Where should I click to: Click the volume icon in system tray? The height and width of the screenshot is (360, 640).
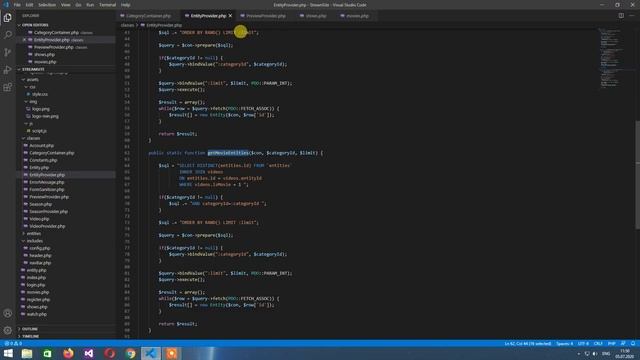595,353
